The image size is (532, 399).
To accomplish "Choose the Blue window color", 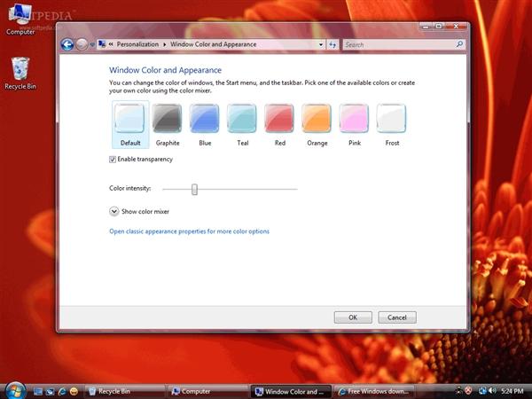I will (205, 118).
